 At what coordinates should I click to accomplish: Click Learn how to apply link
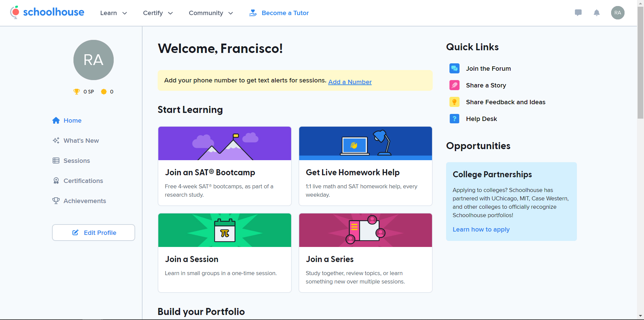pos(481,229)
